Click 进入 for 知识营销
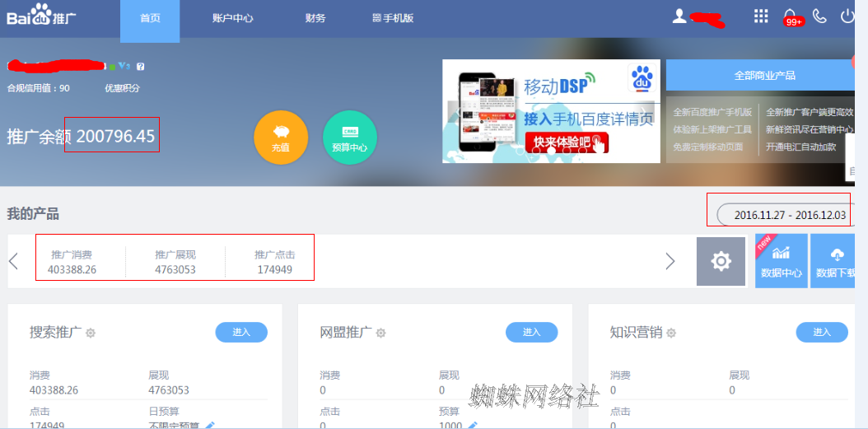This screenshot has width=868, height=429. [x=822, y=332]
